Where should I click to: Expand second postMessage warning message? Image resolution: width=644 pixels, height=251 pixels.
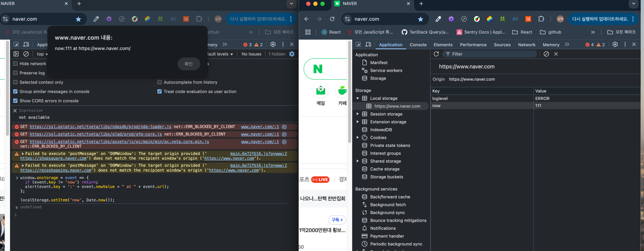(x=23, y=166)
